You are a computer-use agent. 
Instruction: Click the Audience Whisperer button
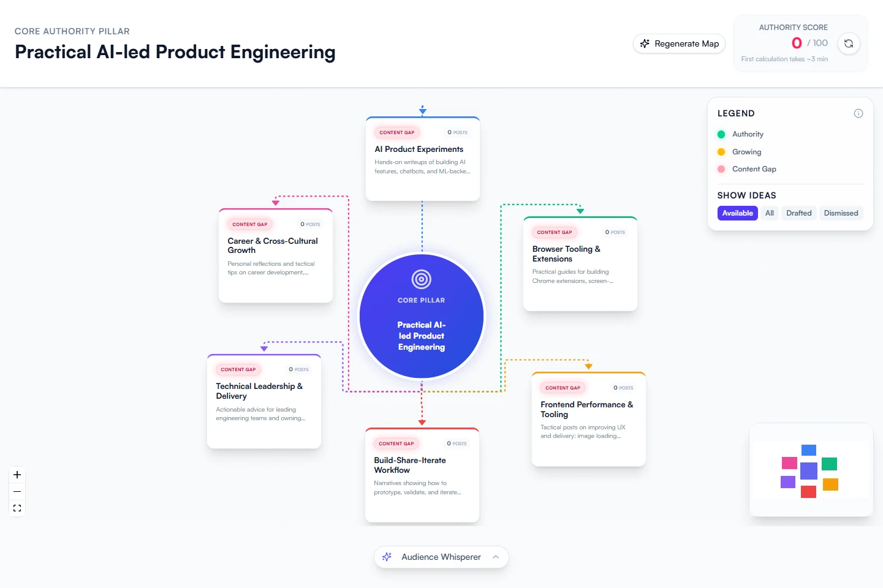pyautogui.click(x=441, y=557)
